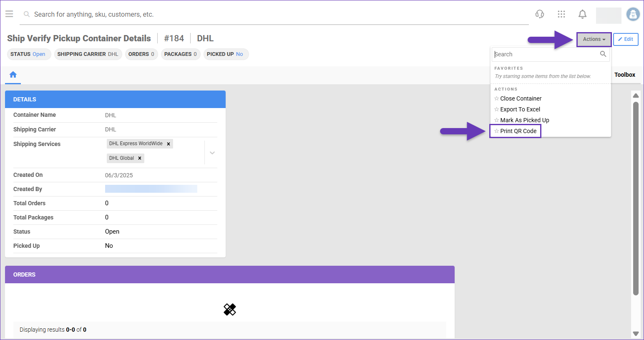This screenshot has height=340, width=644.
Task: Star the Print QR Code action
Action: pos(497,131)
